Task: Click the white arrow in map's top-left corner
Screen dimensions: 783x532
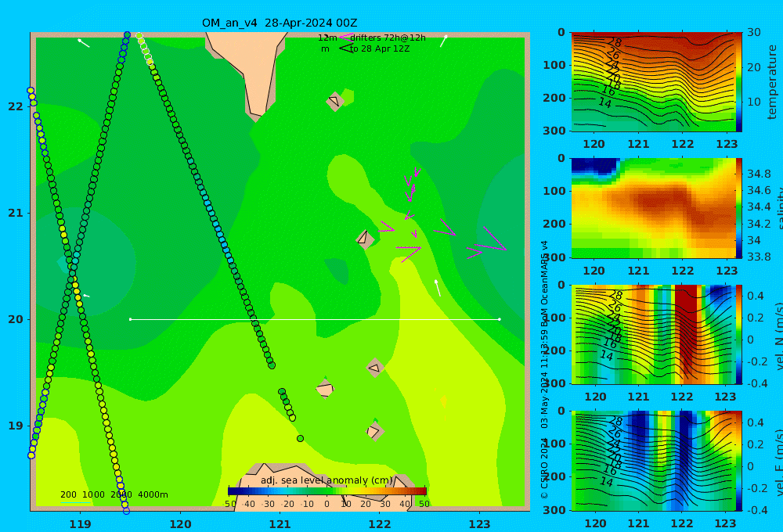Action: click(84, 43)
